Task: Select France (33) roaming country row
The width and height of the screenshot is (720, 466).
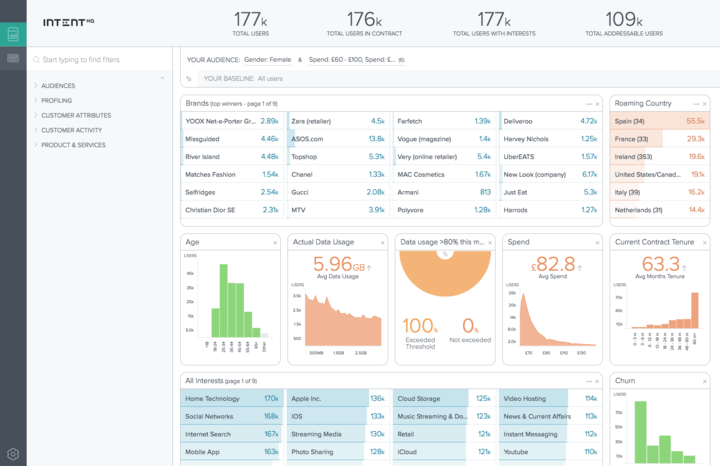Action: click(659, 139)
